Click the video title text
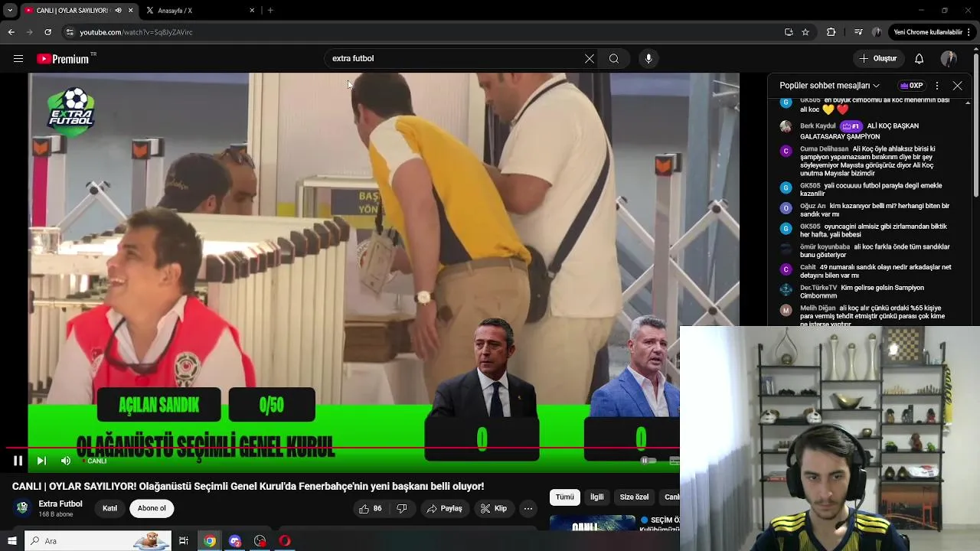The image size is (980, 551). (x=248, y=486)
